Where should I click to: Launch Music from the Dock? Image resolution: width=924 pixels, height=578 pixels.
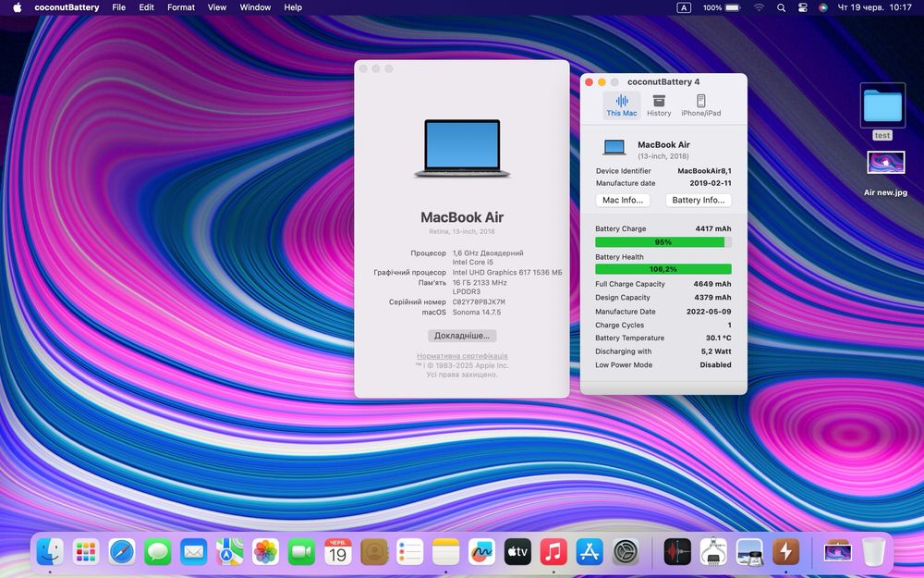point(553,553)
